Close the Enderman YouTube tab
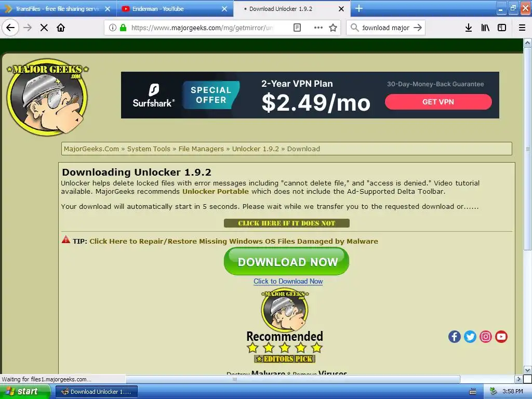This screenshot has width=532, height=399. 224,9
